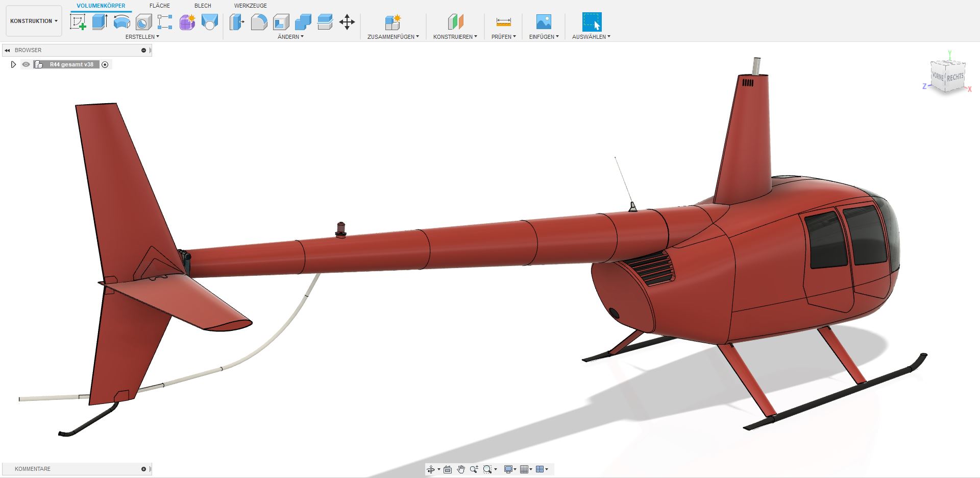This screenshot has height=478, width=980.
Task: Click the Create Sketch icon
Action: [x=78, y=22]
